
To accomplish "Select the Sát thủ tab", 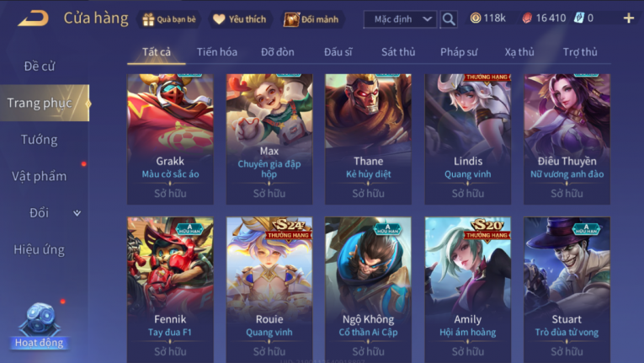I will click(x=398, y=52).
